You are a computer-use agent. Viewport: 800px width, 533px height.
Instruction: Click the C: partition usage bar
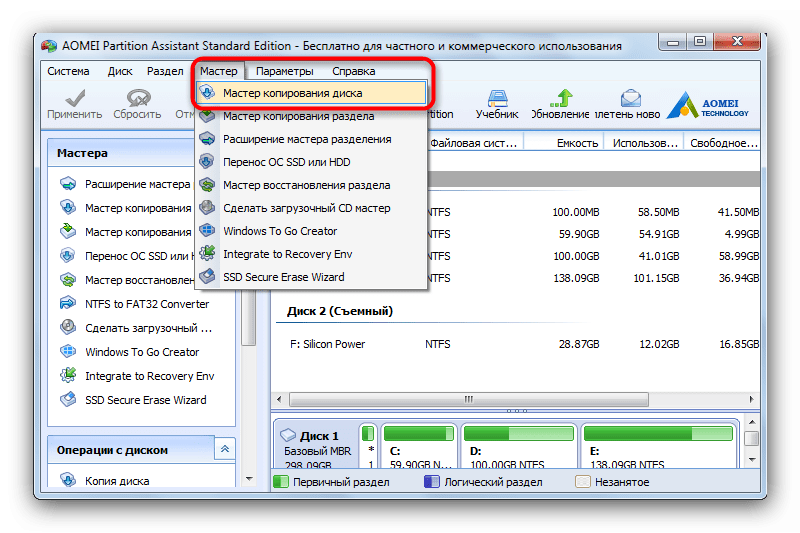tap(418, 434)
